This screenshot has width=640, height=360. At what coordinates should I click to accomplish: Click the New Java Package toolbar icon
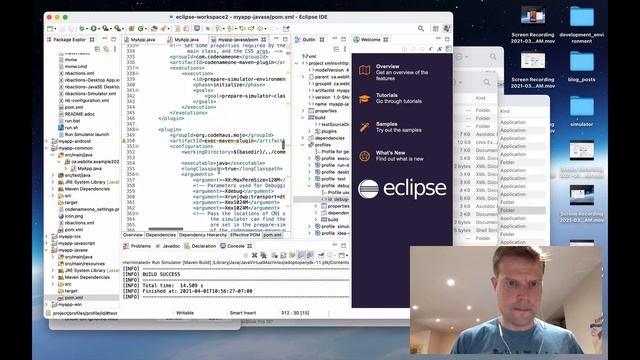131,29
